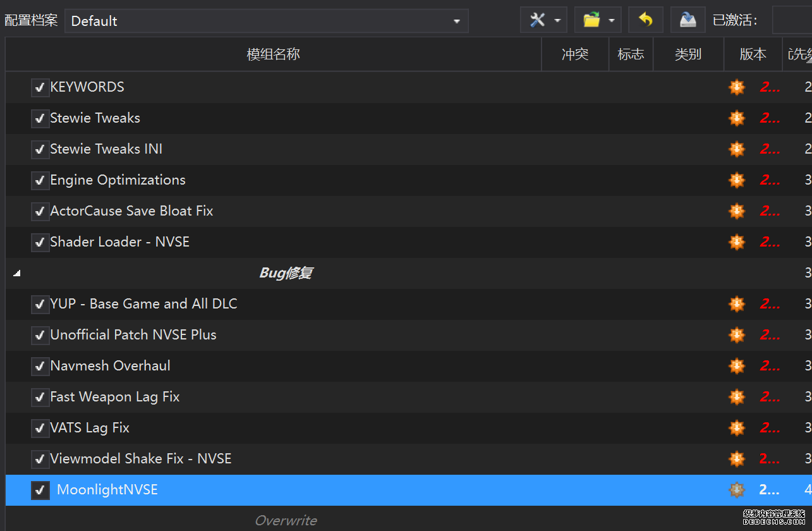Click the version status icon for KEYWORDS
The width and height of the screenshot is (812, 531).
pyautogui.click(x=737, y=87)
